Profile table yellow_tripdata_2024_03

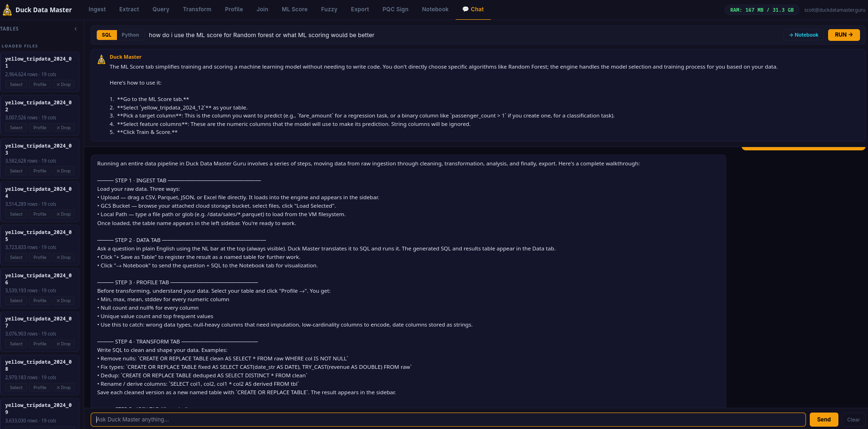point(40,171)
